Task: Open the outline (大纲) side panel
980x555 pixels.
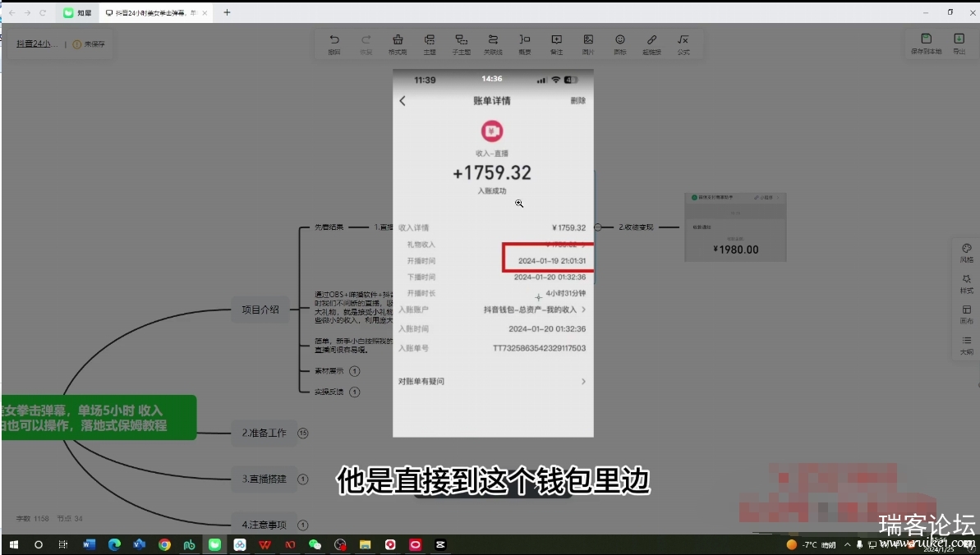Action: (x=966, y=346)
